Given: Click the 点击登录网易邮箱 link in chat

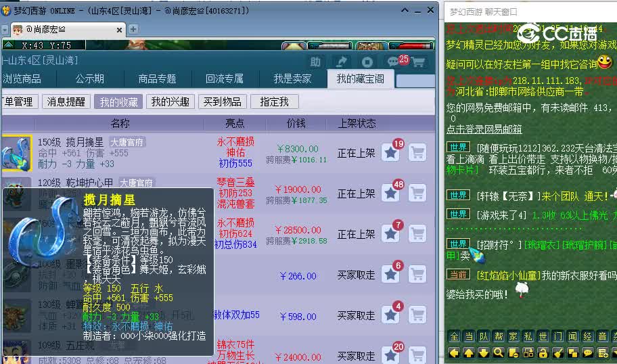Looking at the screenshot, I should click(x=484, y=129).
